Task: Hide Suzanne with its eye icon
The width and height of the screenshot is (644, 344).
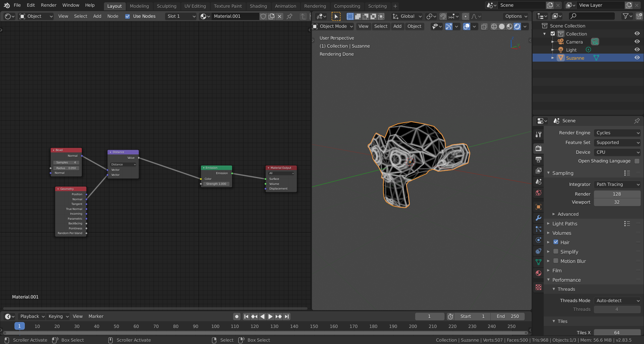Action: pyautogui.click(x=637, y=58)
